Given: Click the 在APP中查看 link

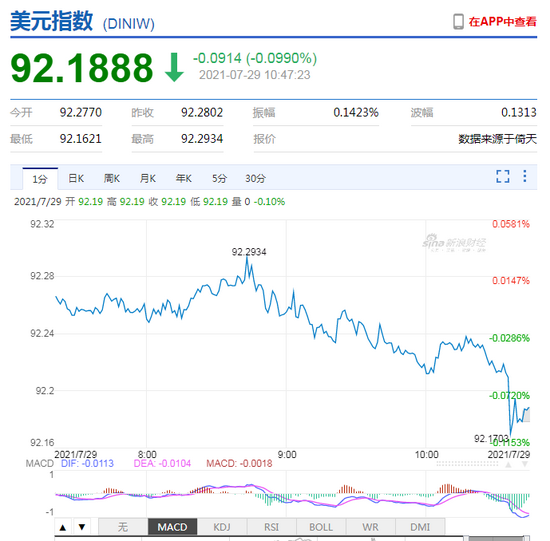Looking at the screenshot, I should (x=503, y=22).
